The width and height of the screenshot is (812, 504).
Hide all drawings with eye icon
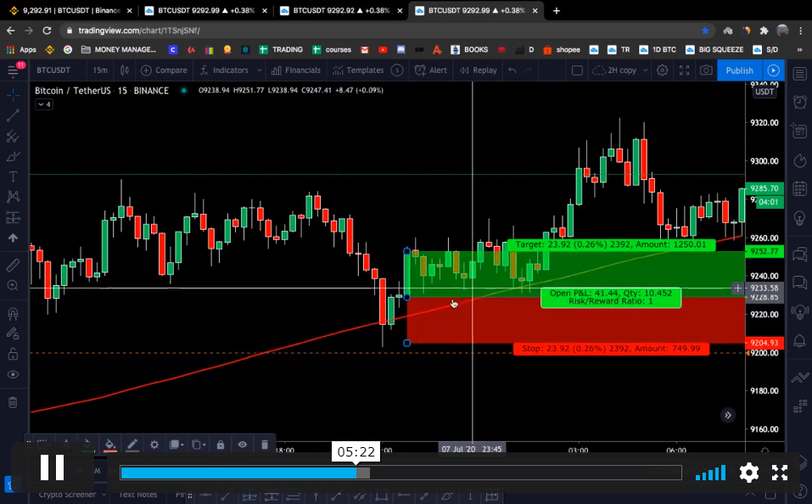(13, 374)
